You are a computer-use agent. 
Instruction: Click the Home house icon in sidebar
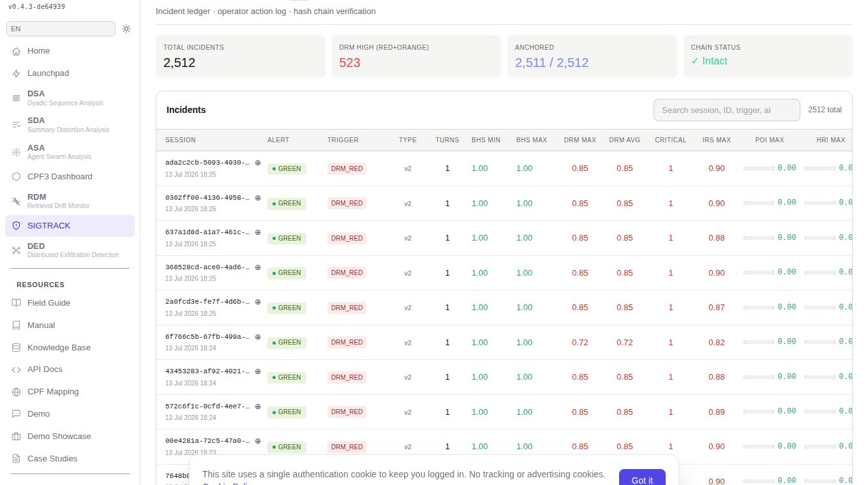click(x=16, y=51)
